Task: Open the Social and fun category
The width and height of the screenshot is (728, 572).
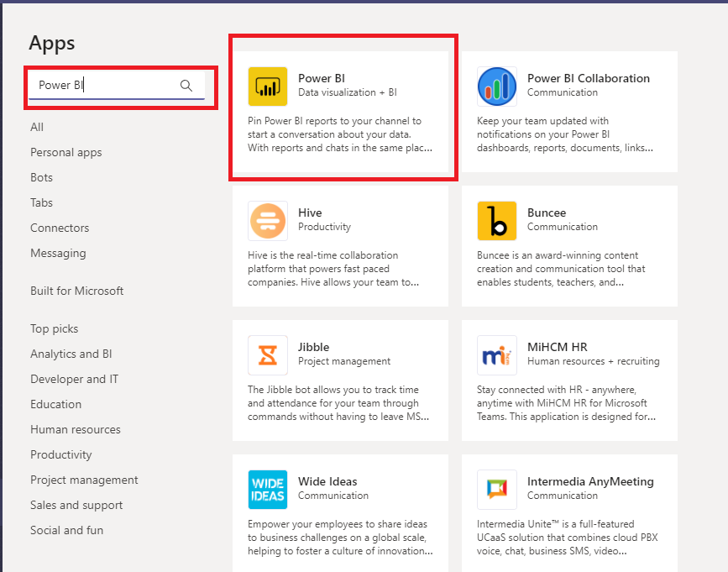Action: click(66, 530)
